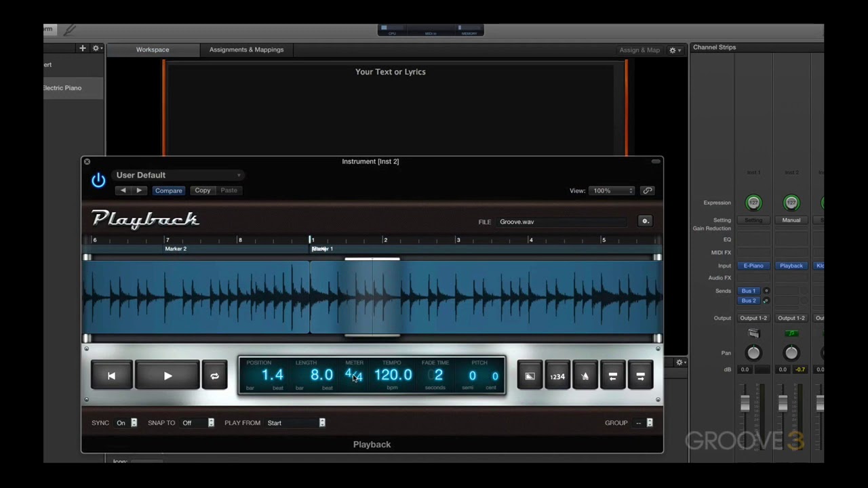Click the Inst 1 piano channel icon

[x=753, y=333]
